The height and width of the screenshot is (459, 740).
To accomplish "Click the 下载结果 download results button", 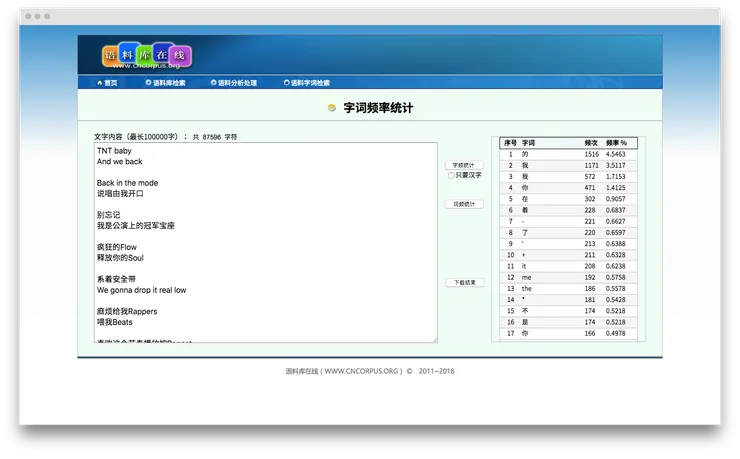I will click(465, 283).
